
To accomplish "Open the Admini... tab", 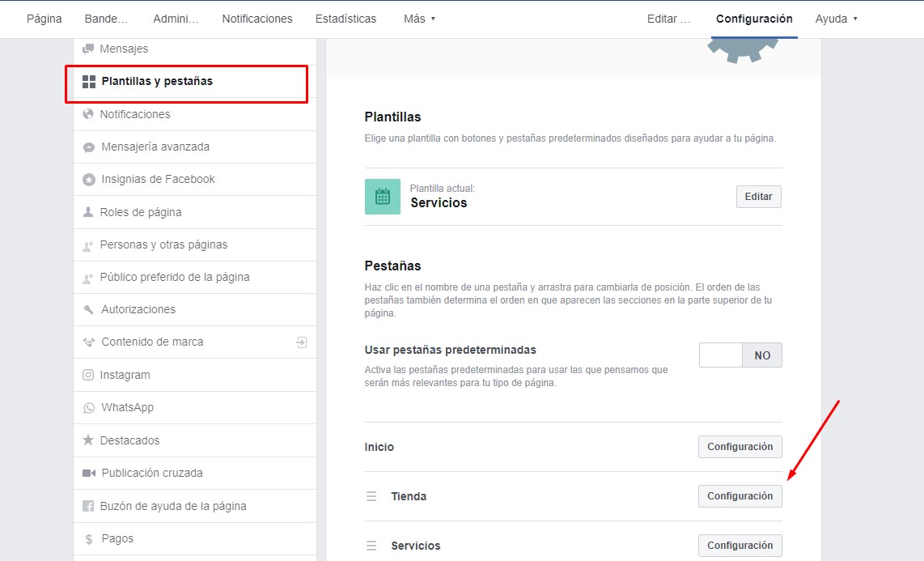I will 176,19.
